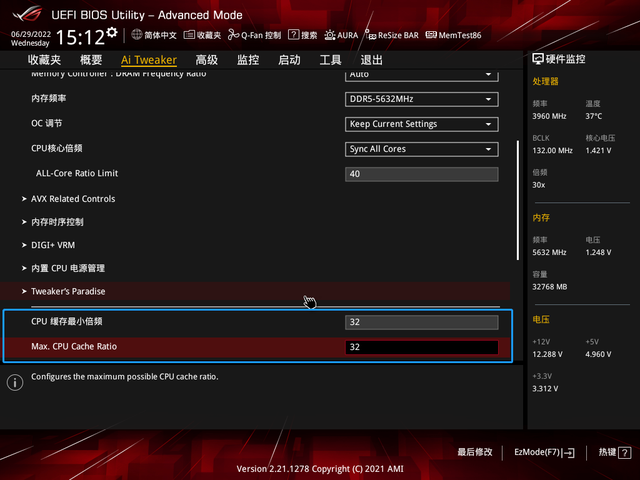Click the EzMode(F7) button label
640x480 pixels.
[x=537, y=452]
